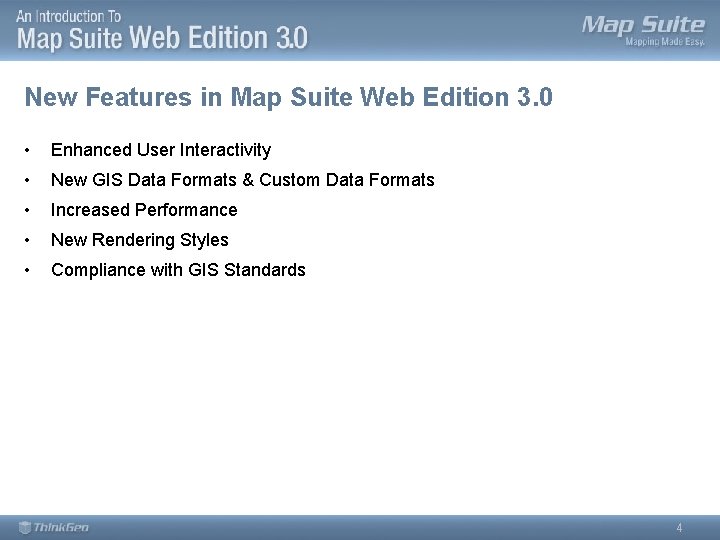Click 'An Introduction To' header text
The image size is (720, 540).
tap(68, 17)
